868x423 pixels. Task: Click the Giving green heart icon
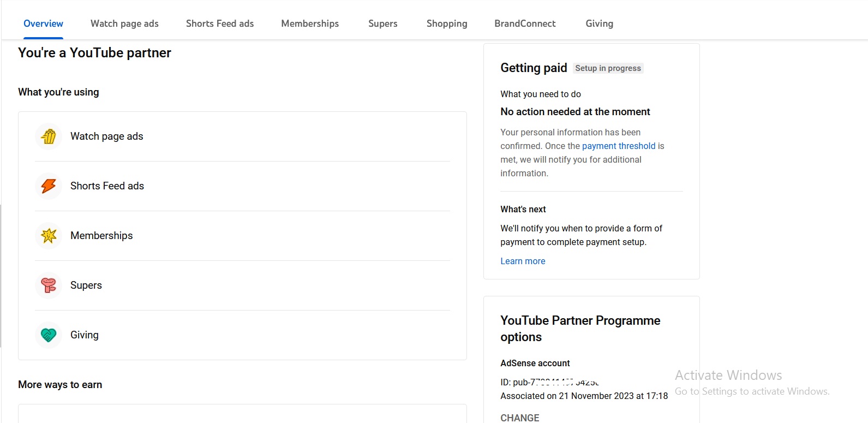[49, 335]
